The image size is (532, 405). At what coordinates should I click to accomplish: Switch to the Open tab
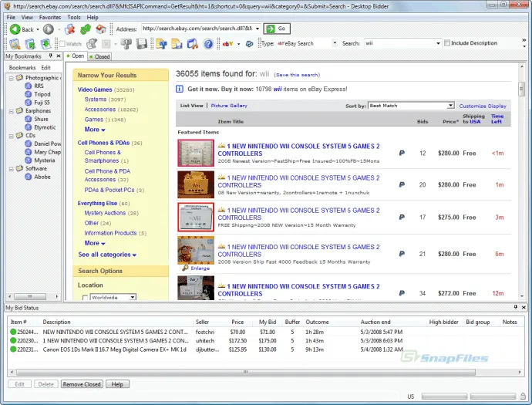[76, 56]
